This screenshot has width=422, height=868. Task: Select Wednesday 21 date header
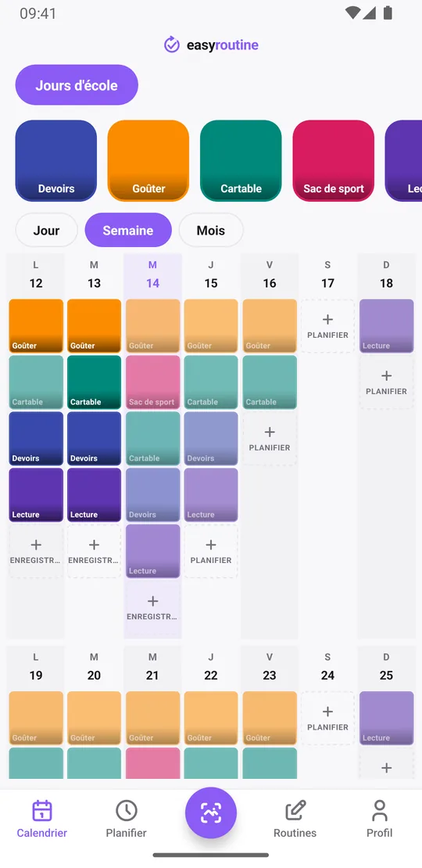[152, 667]
